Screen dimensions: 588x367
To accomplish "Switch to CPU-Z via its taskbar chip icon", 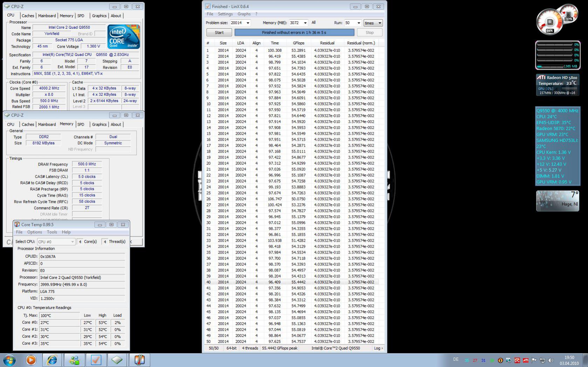I will (x=117, y=360).
